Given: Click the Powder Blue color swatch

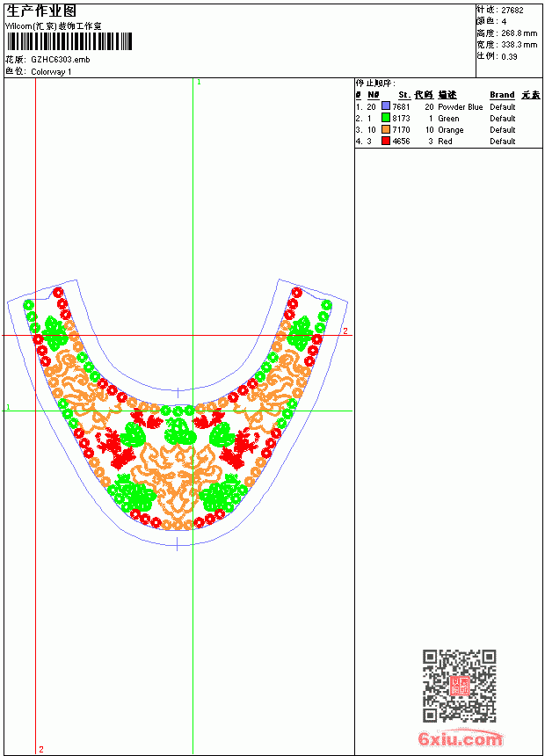Looking at the screenshot, I should [385, 106].
